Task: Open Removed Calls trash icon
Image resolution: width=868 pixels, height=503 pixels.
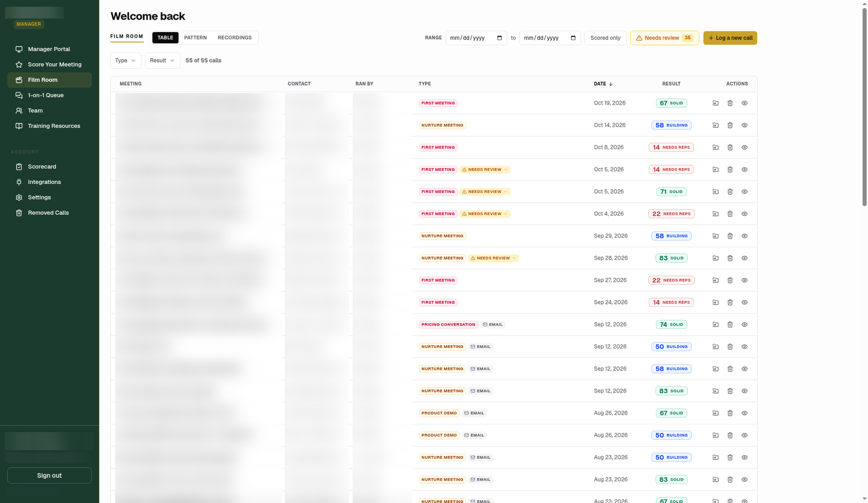Action: coord(19,213)
